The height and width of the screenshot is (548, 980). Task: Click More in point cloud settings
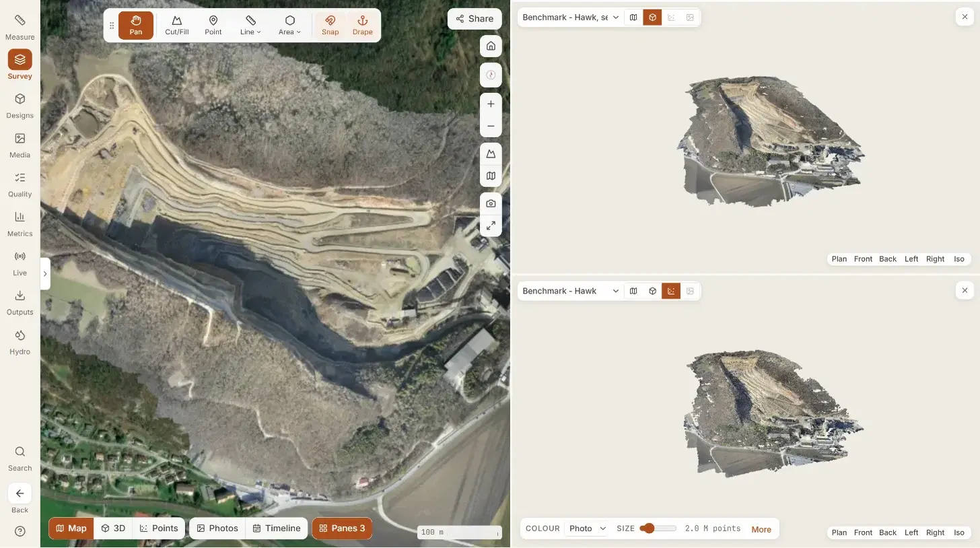[761, 529]
